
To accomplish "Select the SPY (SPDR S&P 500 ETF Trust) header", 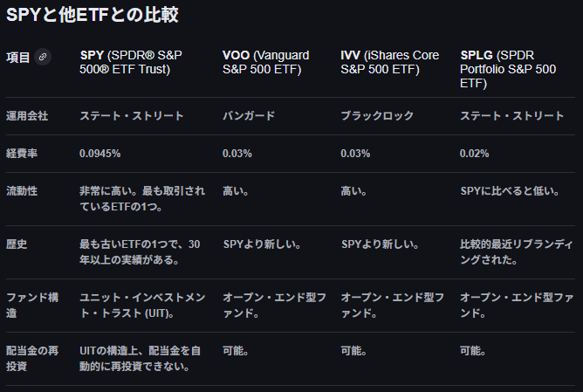I will (x=131, y=62).
